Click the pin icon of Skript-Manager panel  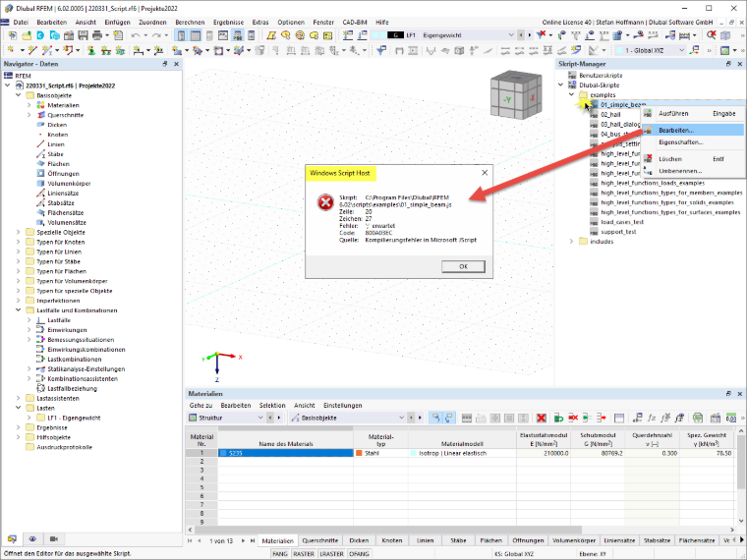[x=728, y=64]
